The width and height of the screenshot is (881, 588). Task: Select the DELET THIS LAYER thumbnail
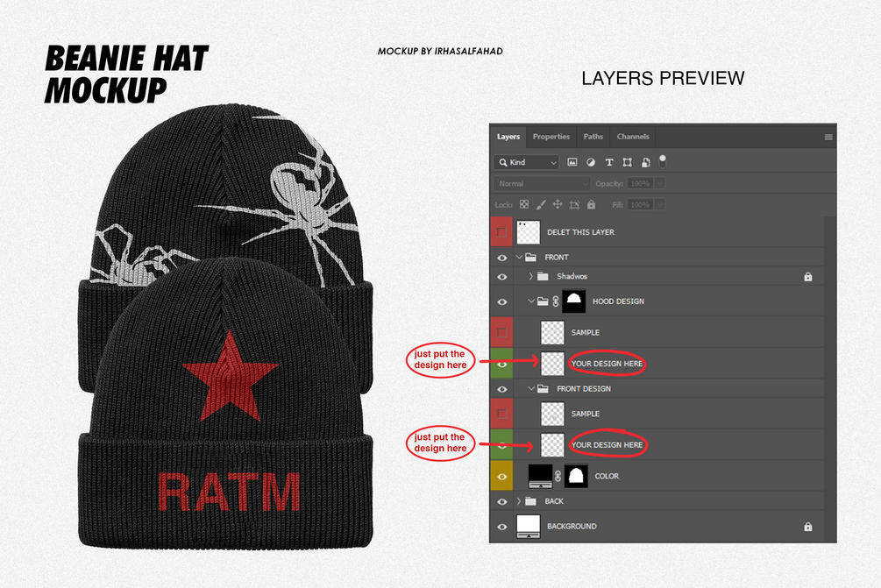click(528, 232)
